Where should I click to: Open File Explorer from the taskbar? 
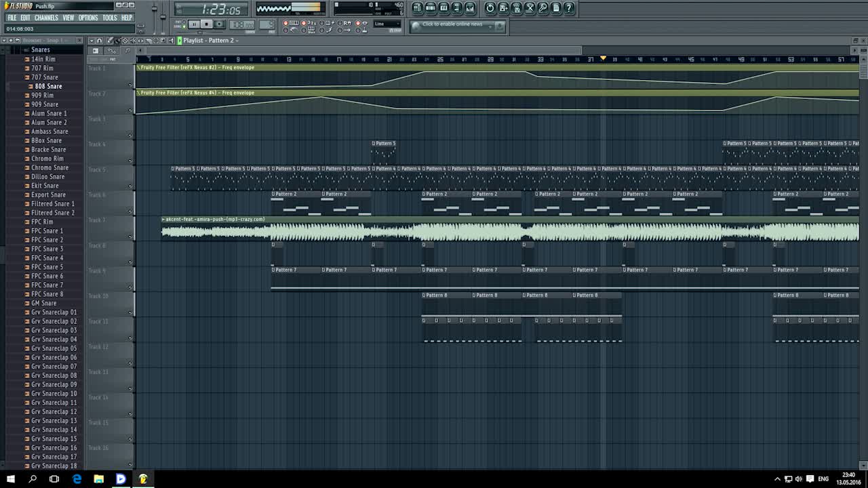point(99,479)
